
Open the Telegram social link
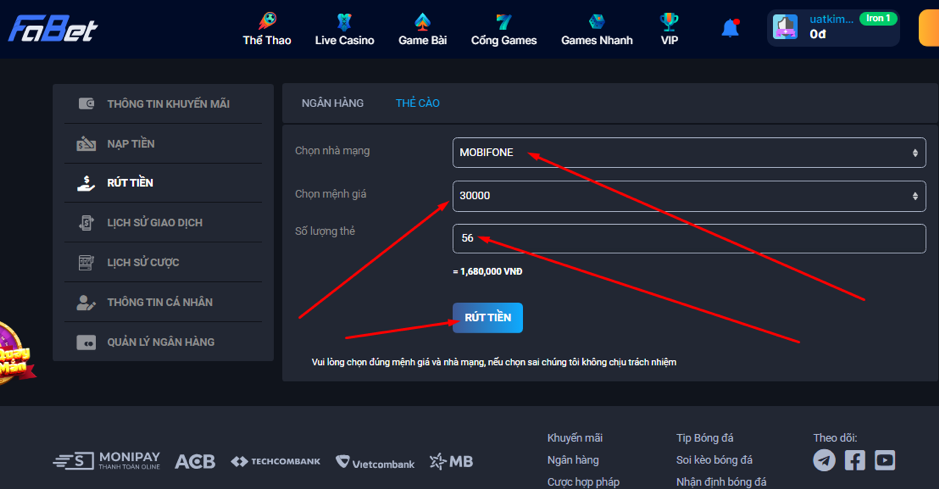click(x=824, y=460)
